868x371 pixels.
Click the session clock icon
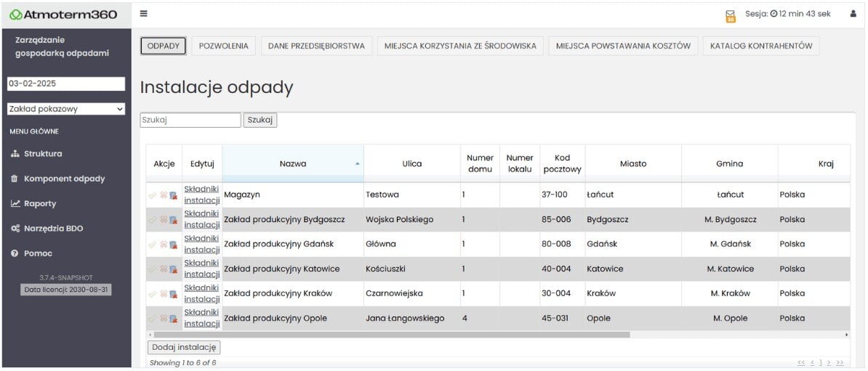click(773, 15)
